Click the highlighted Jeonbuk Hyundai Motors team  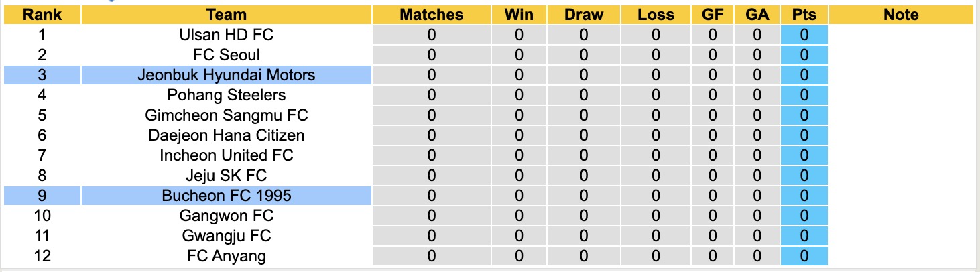point(227,75)
